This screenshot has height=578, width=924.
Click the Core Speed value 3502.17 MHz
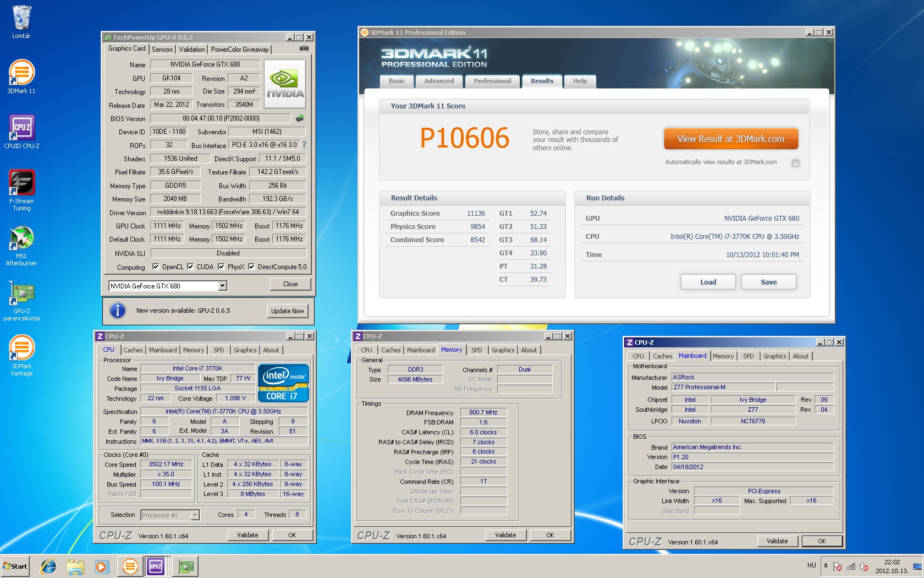[x=166, y=464]
